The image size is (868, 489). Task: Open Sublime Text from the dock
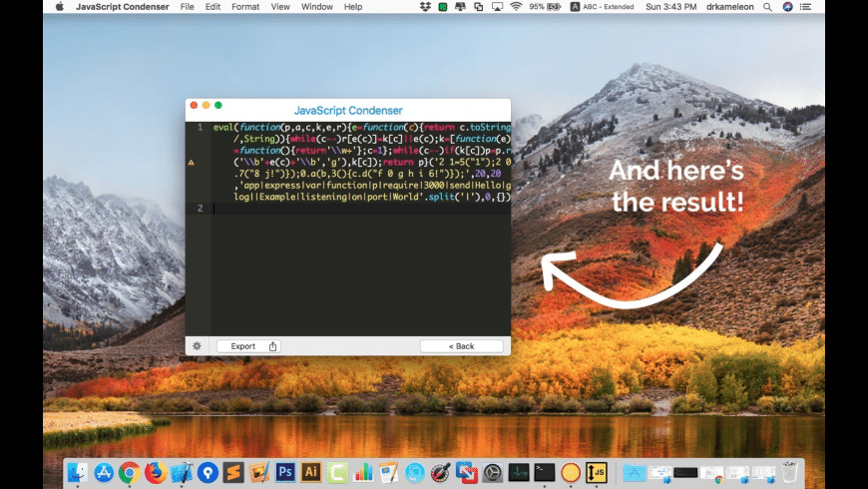[x=233, y=472]
